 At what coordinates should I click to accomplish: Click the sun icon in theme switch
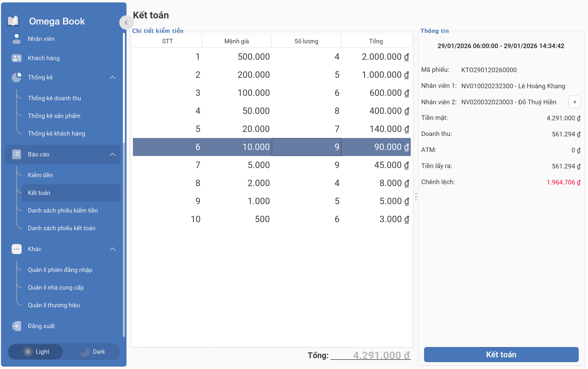point(28,352)
